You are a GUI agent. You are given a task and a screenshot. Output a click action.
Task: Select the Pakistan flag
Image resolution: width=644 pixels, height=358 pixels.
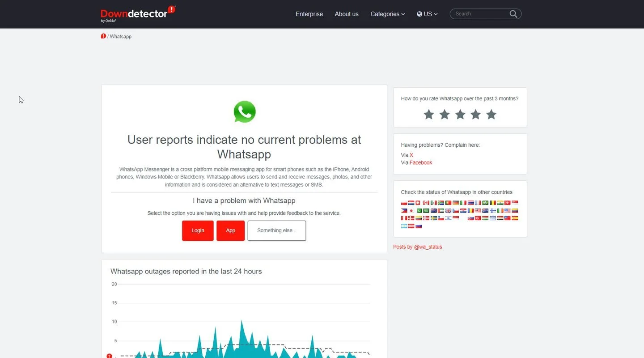(x=419, y=211)
